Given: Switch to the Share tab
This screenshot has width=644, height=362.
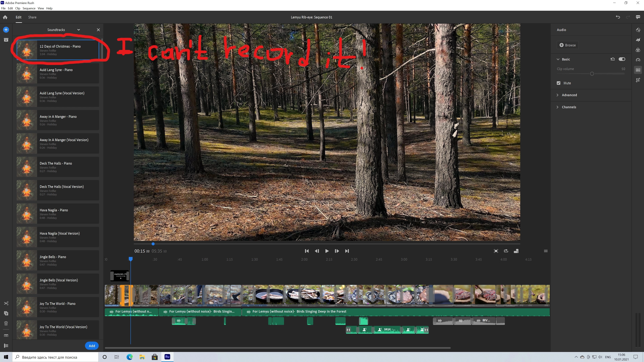Looking at the screenshot, I should (32, 17).
